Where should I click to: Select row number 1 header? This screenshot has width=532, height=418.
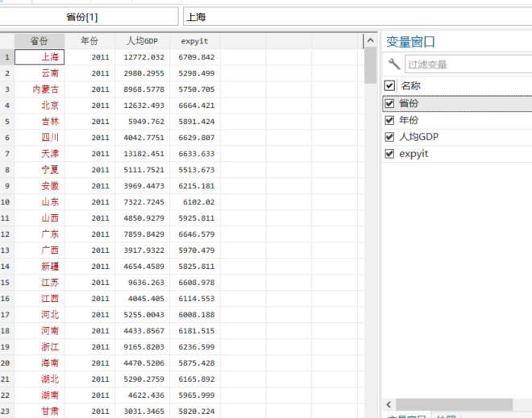point(6,57)
